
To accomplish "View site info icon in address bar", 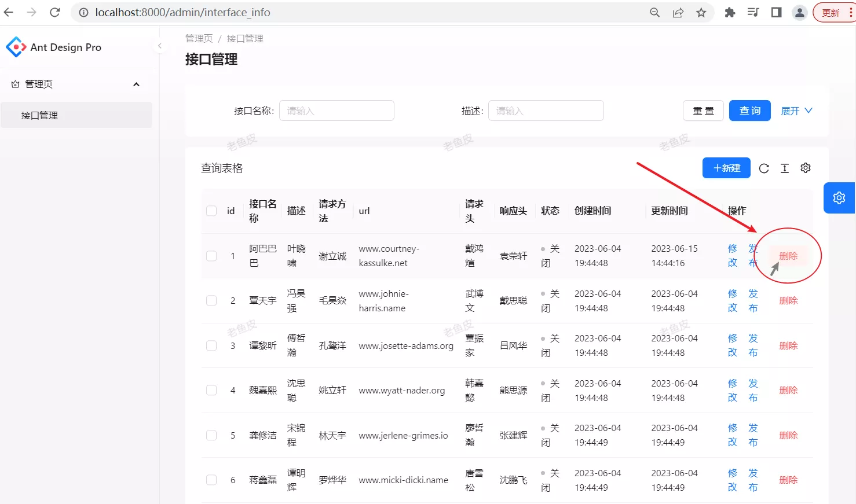I will [x=84, y=12].
